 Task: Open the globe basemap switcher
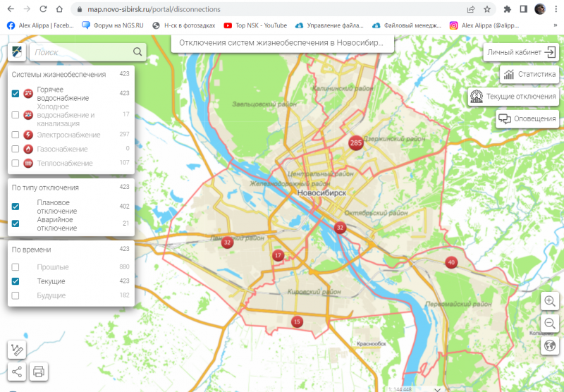click(x=550, y=345)
